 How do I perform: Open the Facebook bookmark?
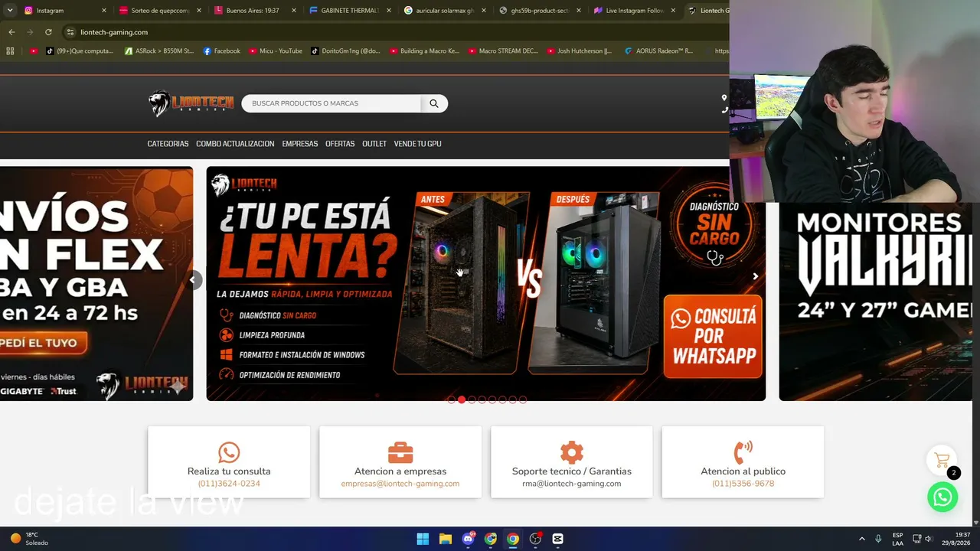click(x=222, y=51)
